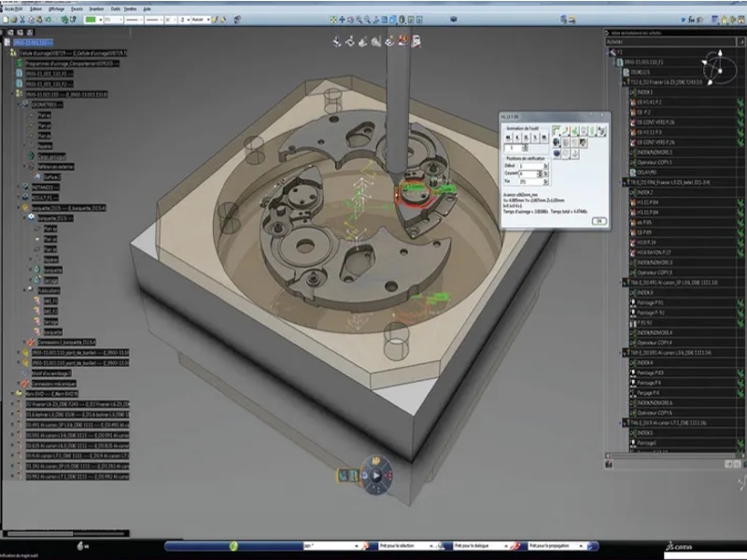Open the Outils menu
Image resolution: width=747 pixels, height=560 pixels.
(x=116, y=8)
